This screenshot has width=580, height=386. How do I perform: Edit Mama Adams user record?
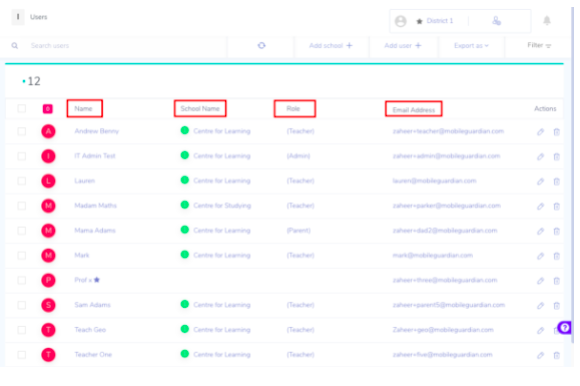click(540, 231)
